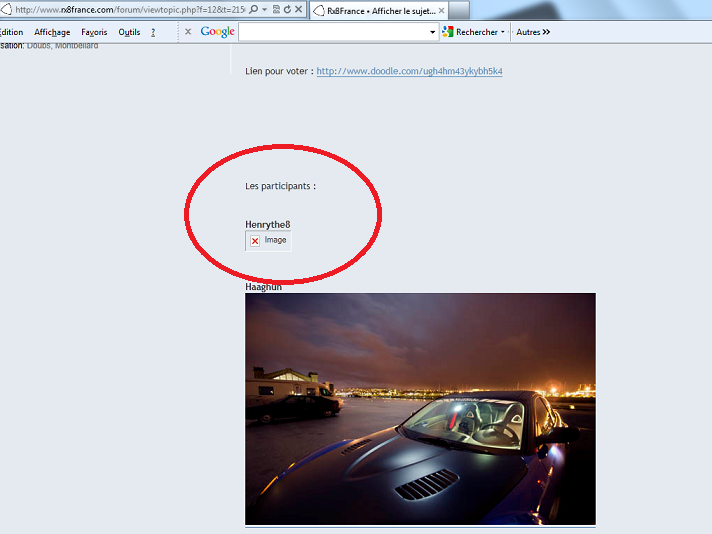Show more toolbar items via Autres

pyautogui.click(x=533, y=32)
